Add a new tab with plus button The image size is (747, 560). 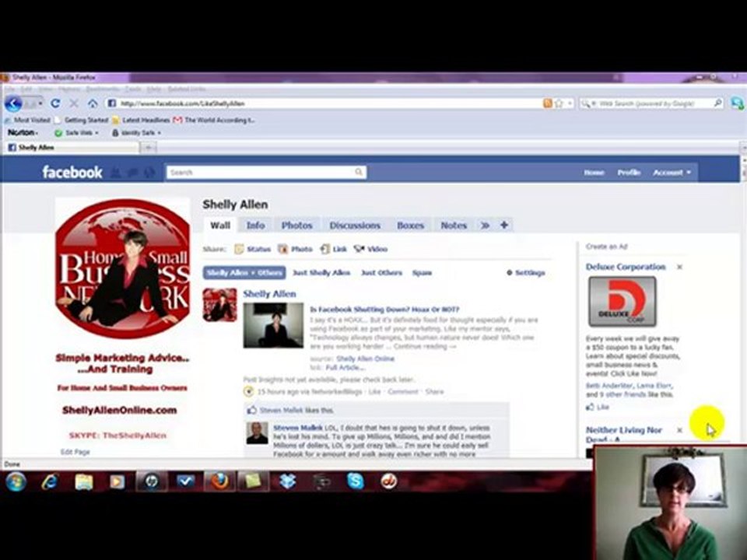(x=504, y=225)
